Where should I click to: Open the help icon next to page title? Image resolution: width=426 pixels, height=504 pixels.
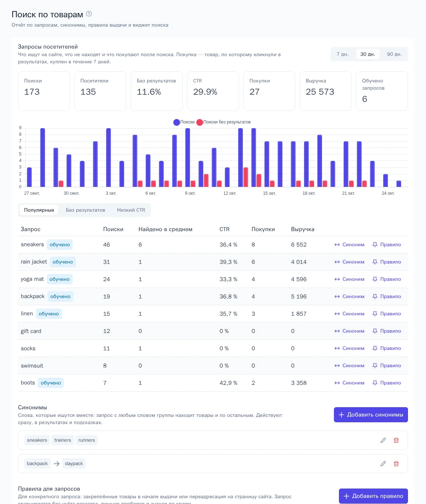click(x=89, y=14)
